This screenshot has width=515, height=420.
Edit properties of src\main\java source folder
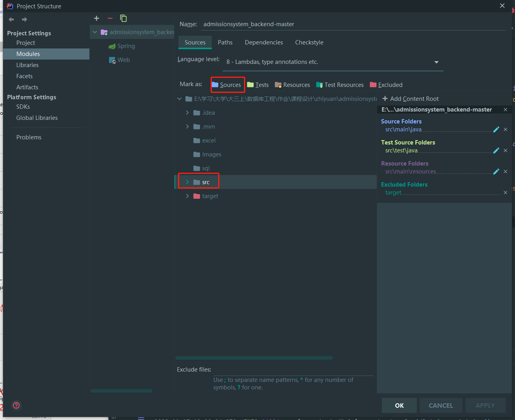496,129
